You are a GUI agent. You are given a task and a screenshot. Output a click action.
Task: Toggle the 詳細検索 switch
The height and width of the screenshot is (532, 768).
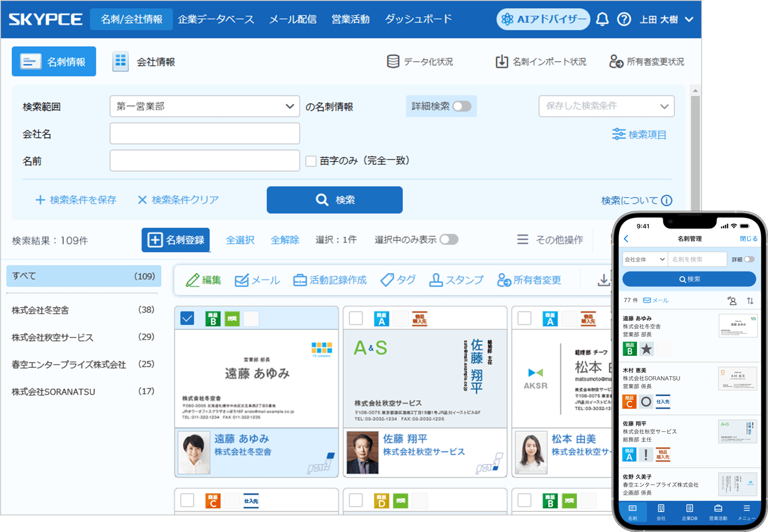[462, 106]
